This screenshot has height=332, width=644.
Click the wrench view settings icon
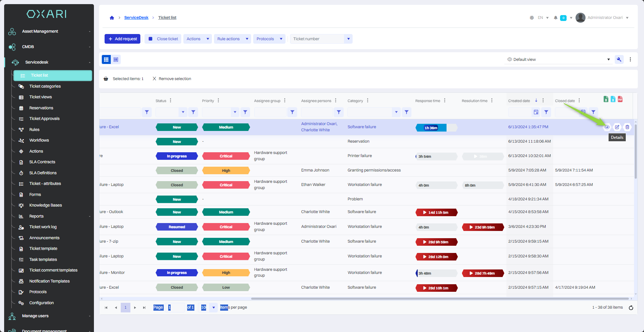pos(619,59)
